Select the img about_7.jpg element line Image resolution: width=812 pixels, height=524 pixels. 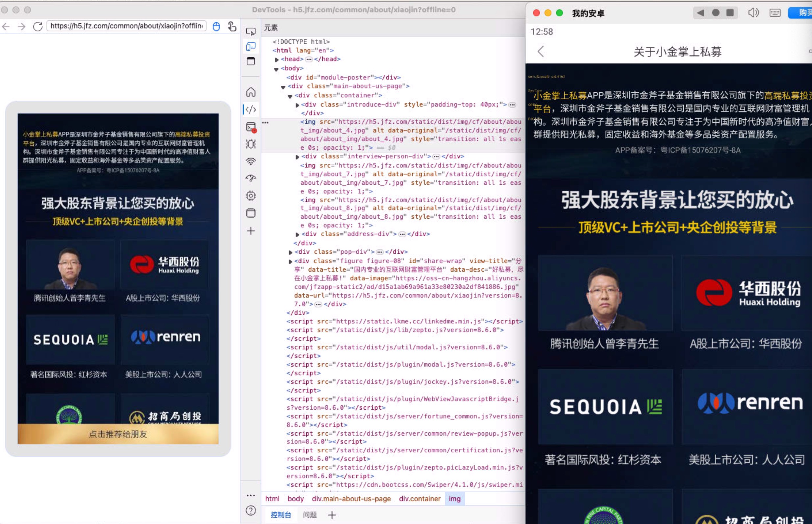411,178
